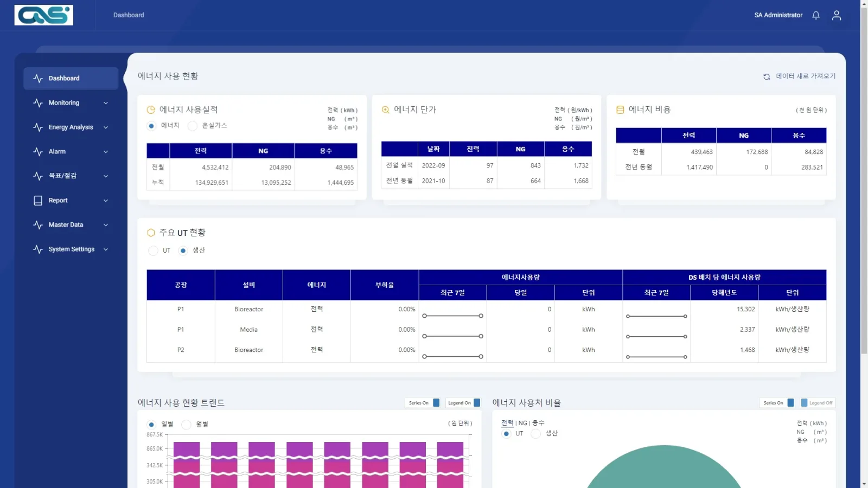Click the 목표/절감 icon in sidebar
This screenshot has height=488, width=868.
click(x=38, y=176)
